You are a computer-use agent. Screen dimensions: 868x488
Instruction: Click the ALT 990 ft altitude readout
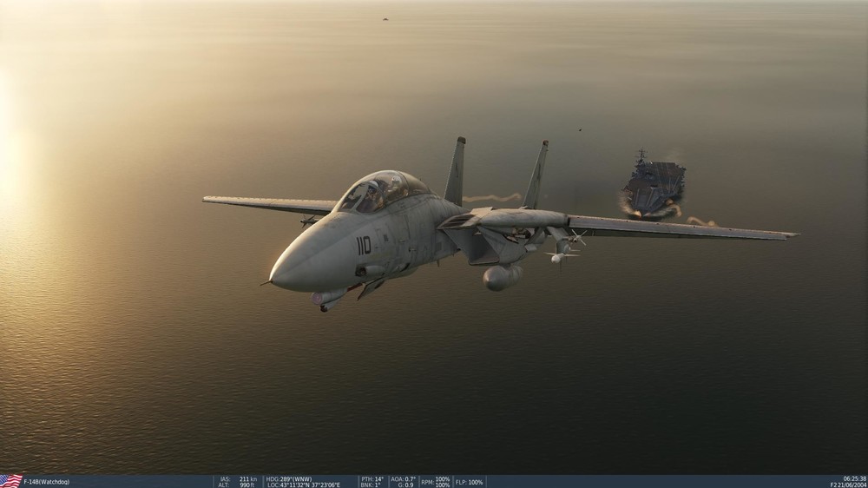tap(236, 485)
